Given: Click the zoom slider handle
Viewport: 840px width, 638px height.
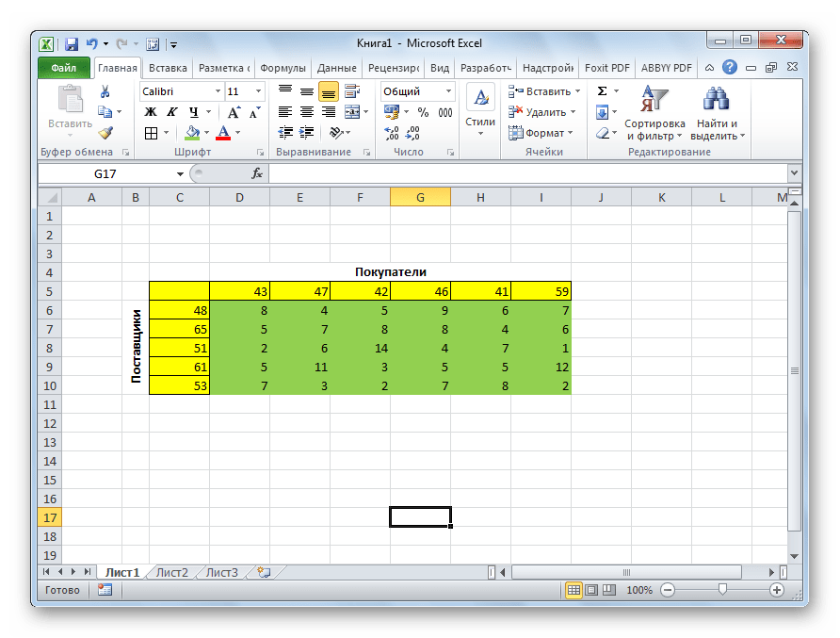Looking at the screenshot, I should click(x=722, y=590).
